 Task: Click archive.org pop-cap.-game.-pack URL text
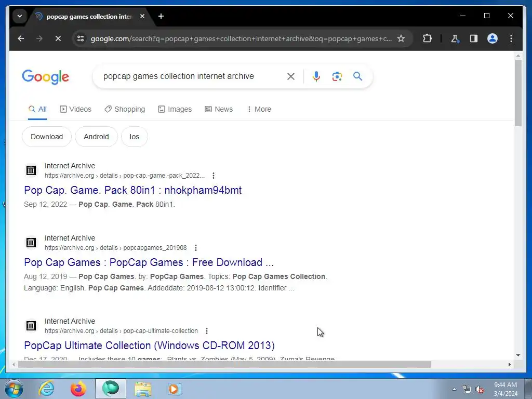[125, 176]
